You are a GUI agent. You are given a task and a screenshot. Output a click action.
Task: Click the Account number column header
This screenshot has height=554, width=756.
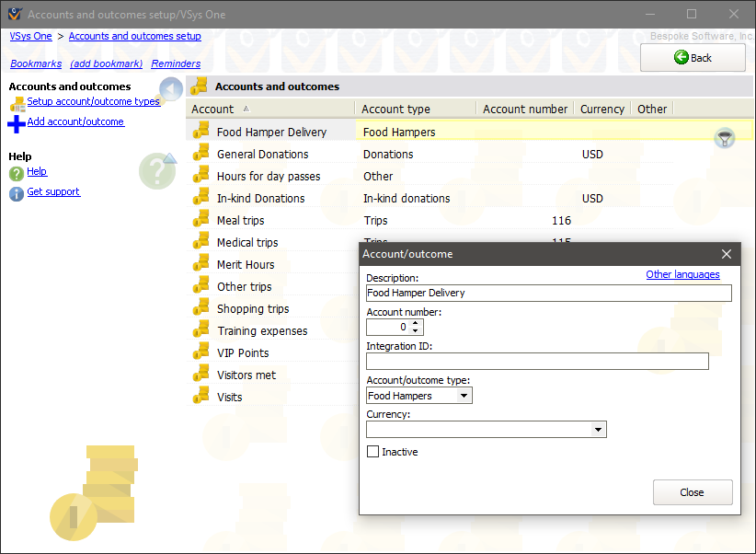pyautogui.click(x=524, y=109)
